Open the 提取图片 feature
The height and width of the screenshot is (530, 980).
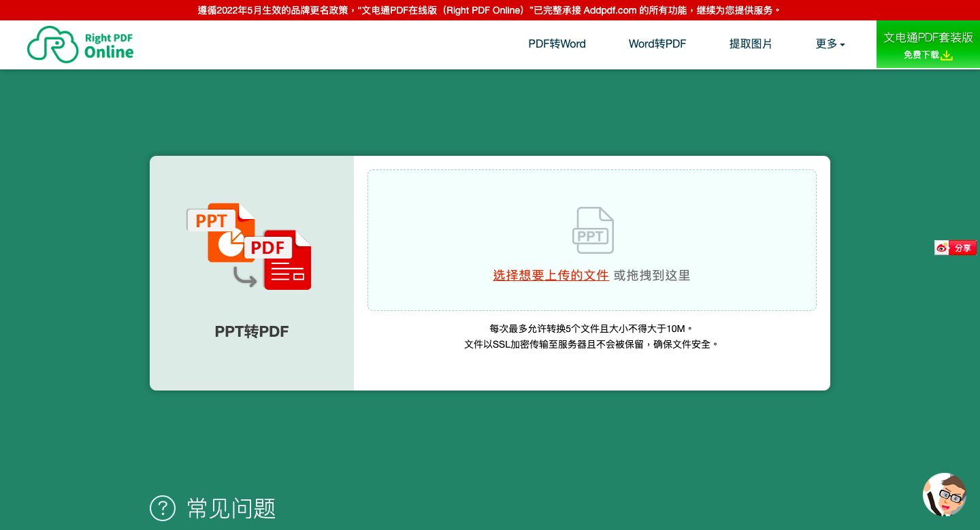(751, 44)
